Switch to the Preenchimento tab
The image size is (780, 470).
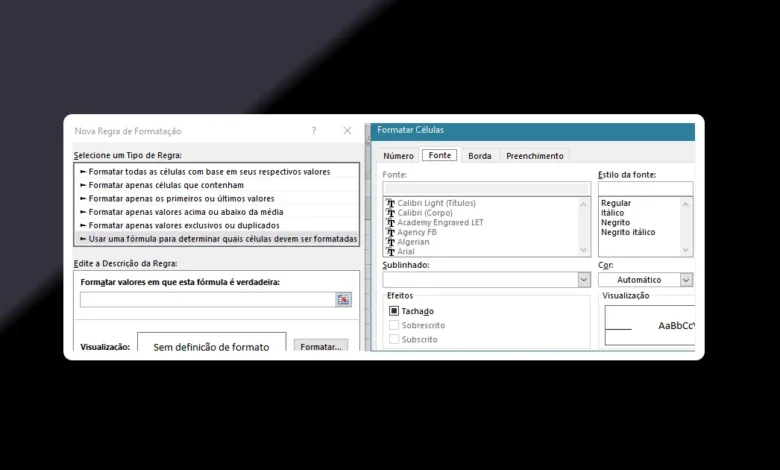pyautogui.click(x=535, y=156)
